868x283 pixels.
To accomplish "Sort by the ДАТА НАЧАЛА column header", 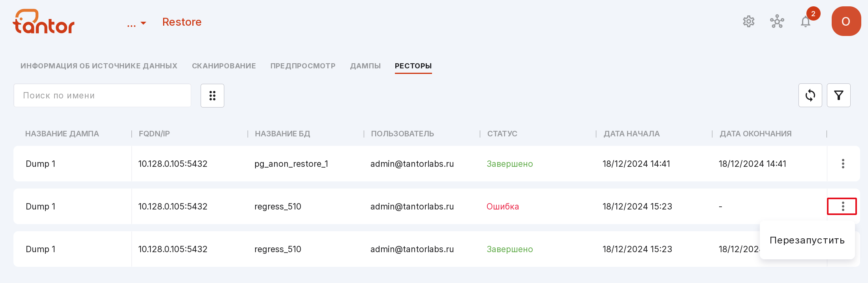I will point(631,134).
